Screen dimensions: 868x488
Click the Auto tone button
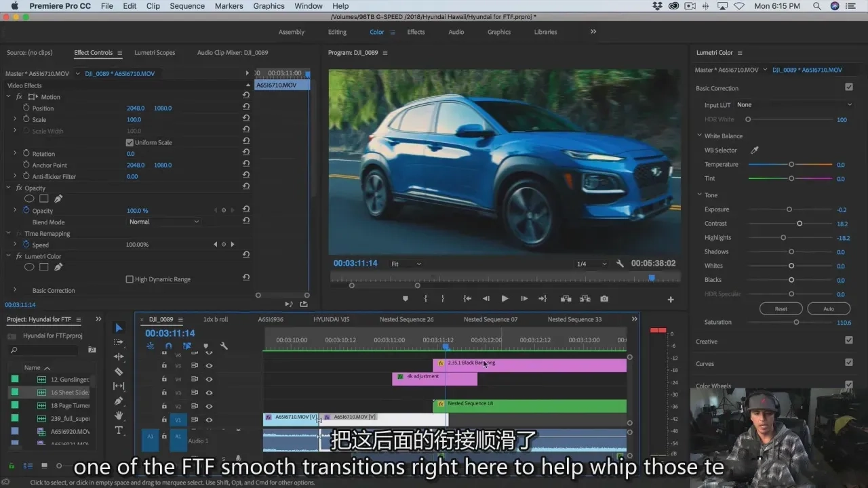point(829,308)
